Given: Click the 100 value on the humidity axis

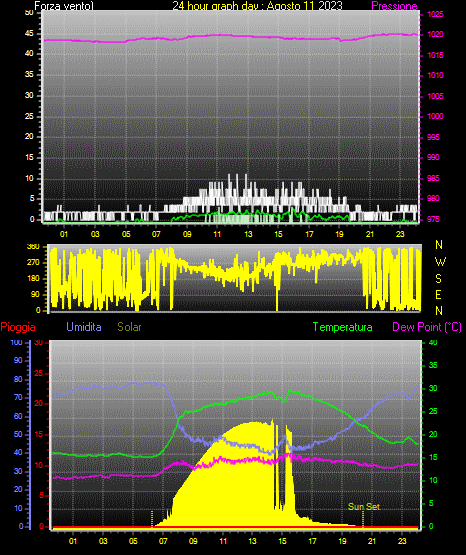Looking at the screenshot, I should [x=16, y=342].
